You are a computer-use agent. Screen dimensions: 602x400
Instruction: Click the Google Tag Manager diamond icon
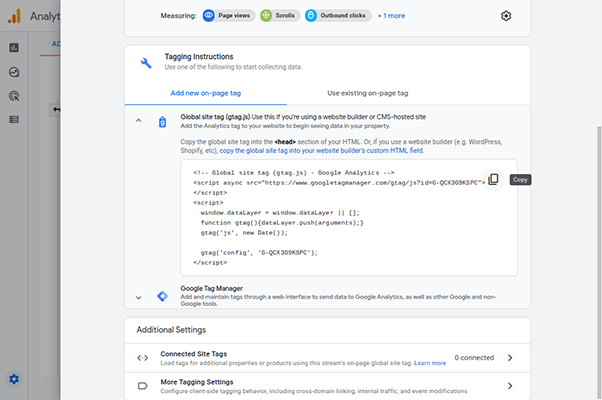162,296
